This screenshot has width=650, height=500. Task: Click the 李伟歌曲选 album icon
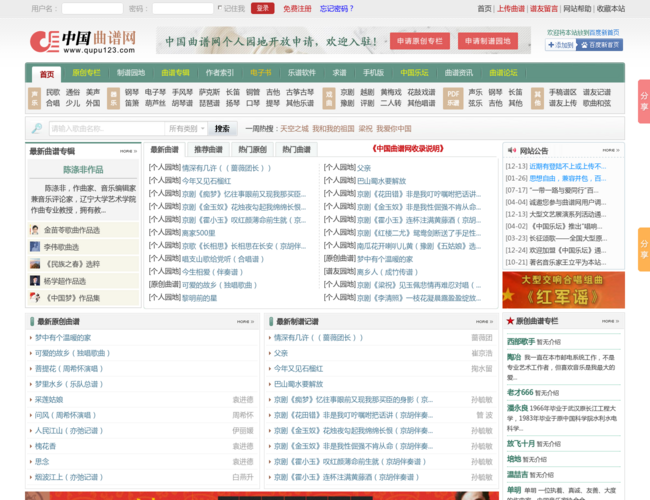coord(36,246)
